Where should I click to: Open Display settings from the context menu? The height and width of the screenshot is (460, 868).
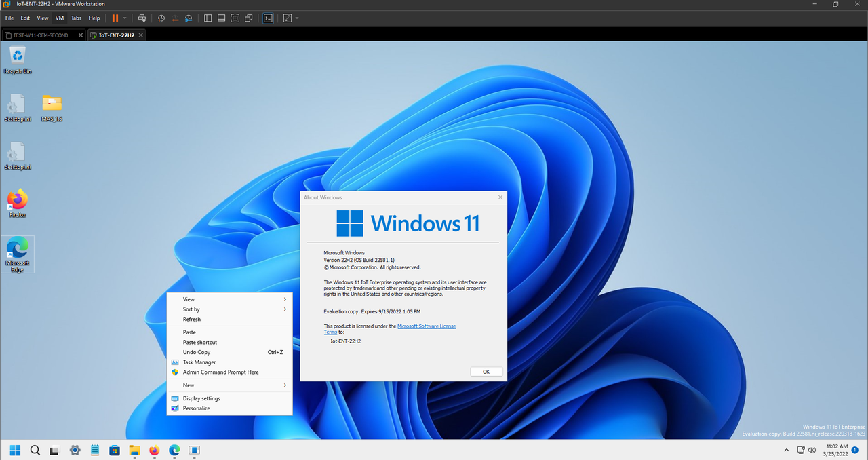pyautogui.click(x=229, y=398)
